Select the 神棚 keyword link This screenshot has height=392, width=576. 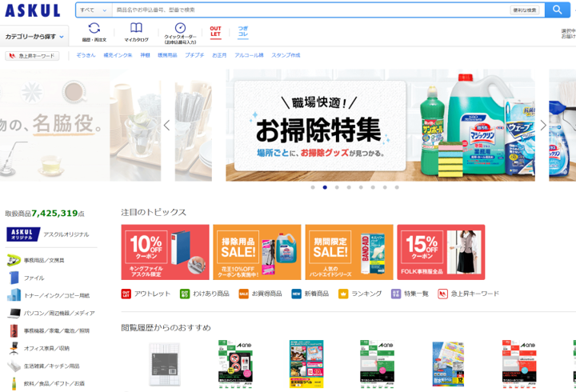click(x=145, y=55)
